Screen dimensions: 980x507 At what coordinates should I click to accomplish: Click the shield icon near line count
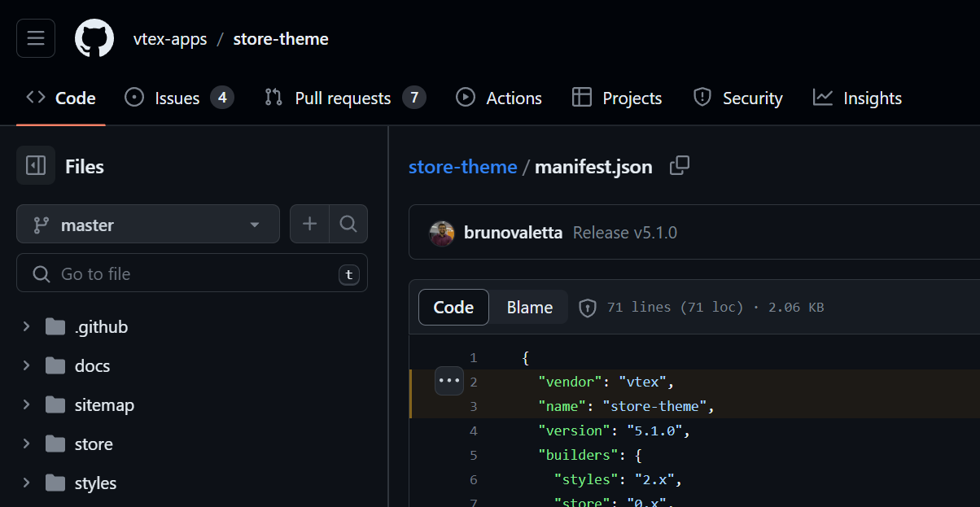(587, 308)
